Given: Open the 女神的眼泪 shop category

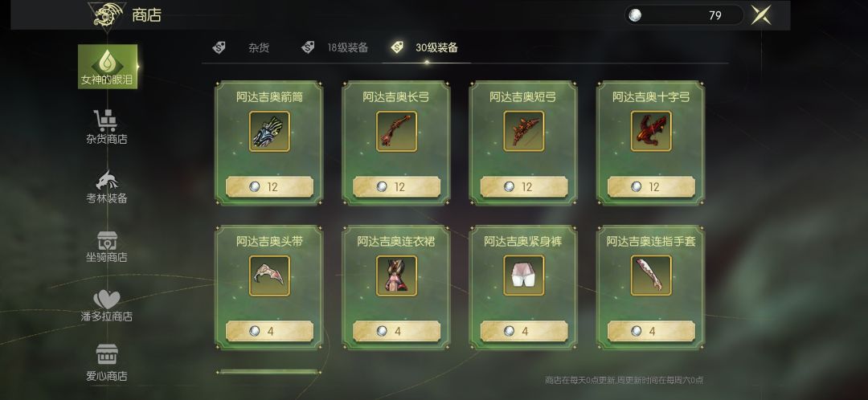Looking at the screenshot, I should point(108,67).
